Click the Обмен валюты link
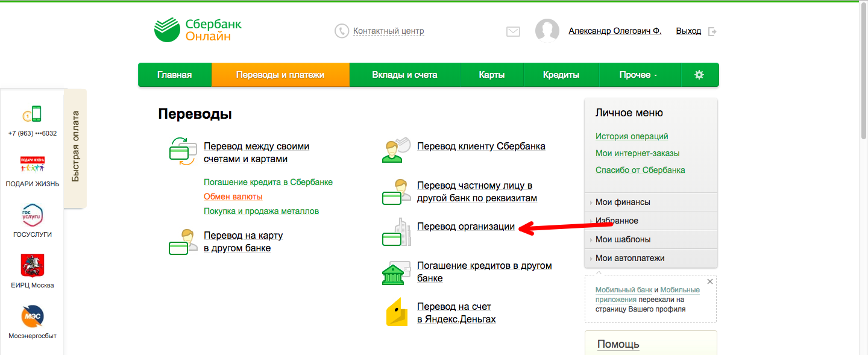Screen dimensions: 868x355 (x=233, y=196)
